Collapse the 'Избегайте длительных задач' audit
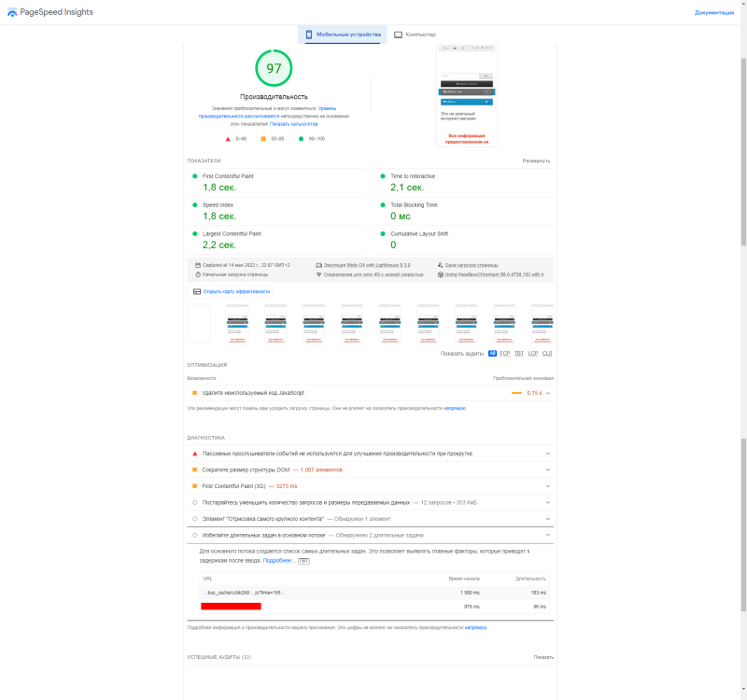Screen dimensions: 747x700 click(548, 535)
